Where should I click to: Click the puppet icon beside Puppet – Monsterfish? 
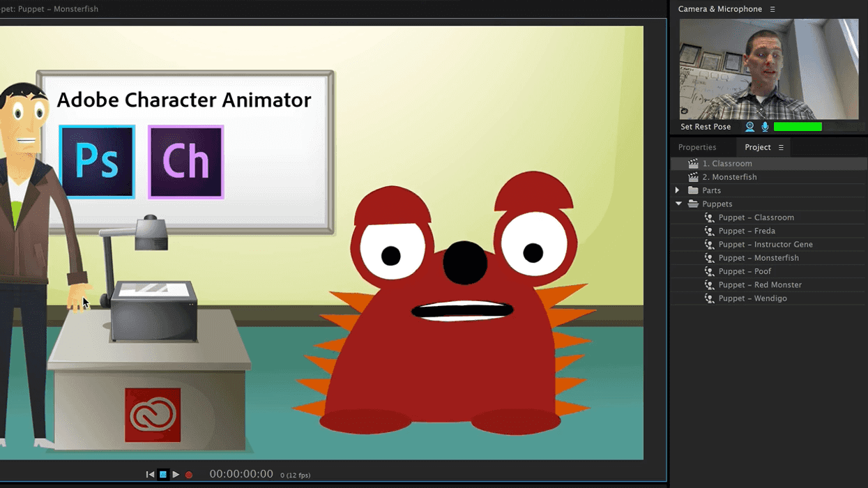tap(709, 258)
